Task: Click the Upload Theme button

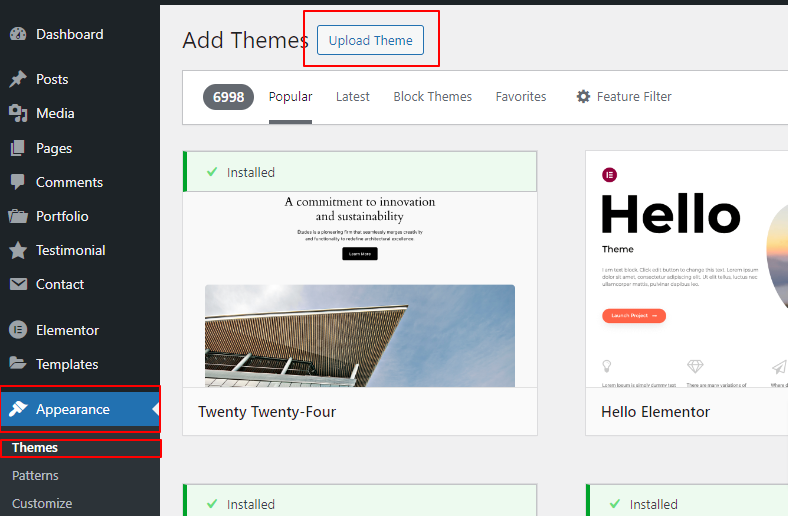Action: point(371,41)
